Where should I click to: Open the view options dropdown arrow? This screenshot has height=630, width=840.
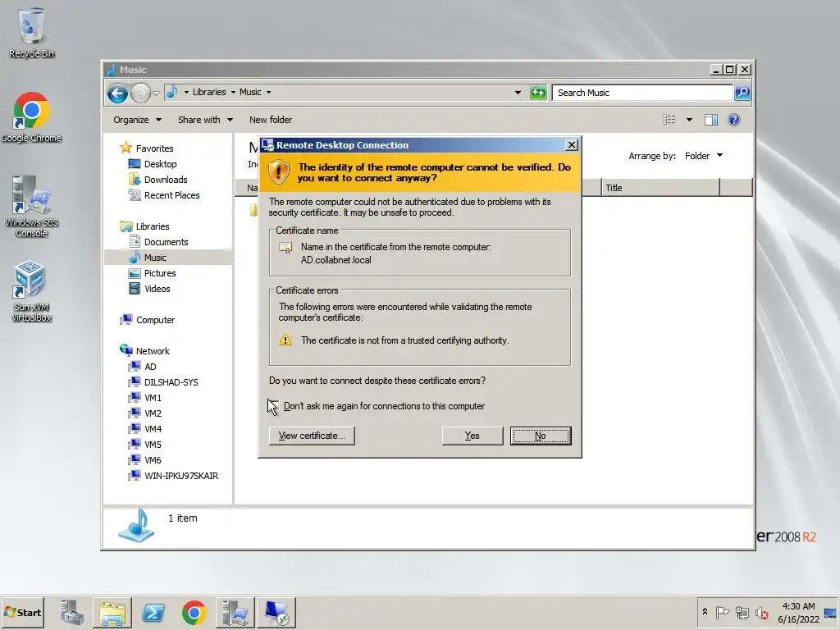689,120
